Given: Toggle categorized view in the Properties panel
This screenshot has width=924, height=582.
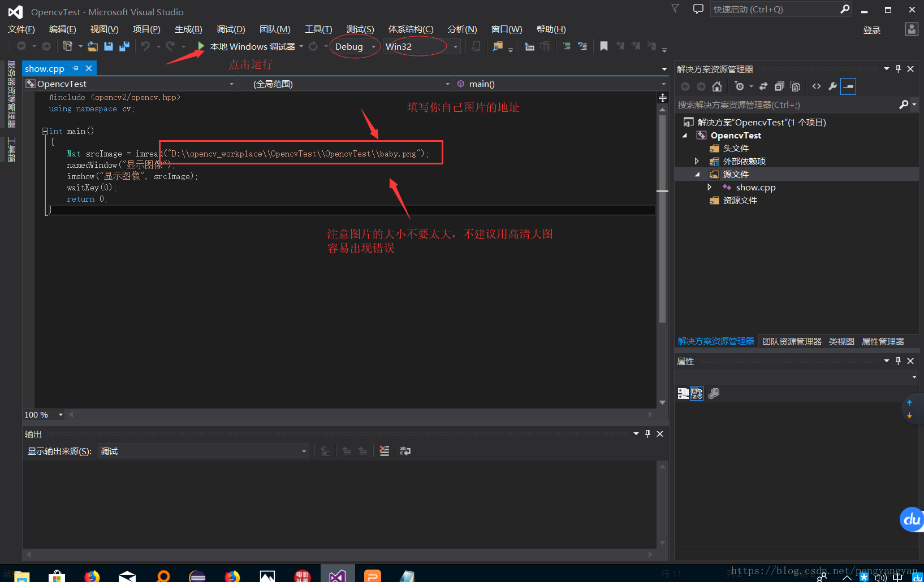Looking at the screenshot, I should [x=683, y=393].
